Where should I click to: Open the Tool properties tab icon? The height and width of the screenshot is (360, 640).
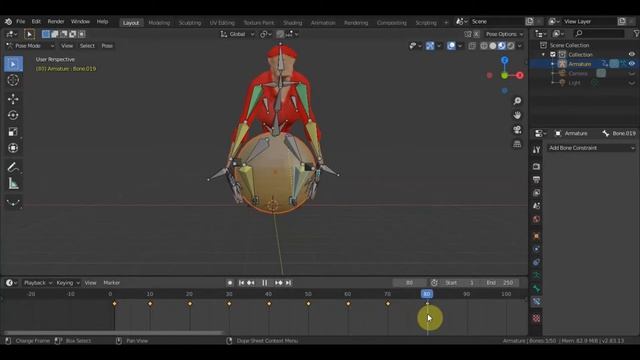coord(536,150)
